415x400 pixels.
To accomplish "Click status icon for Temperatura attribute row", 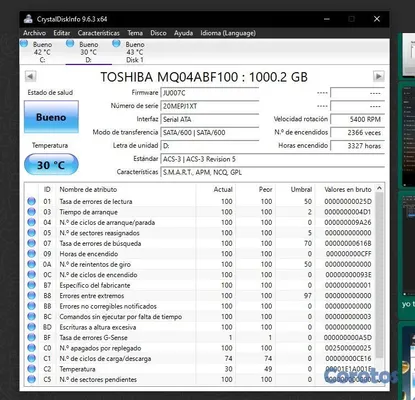I will pyautogui.click(x=32, y=369).
